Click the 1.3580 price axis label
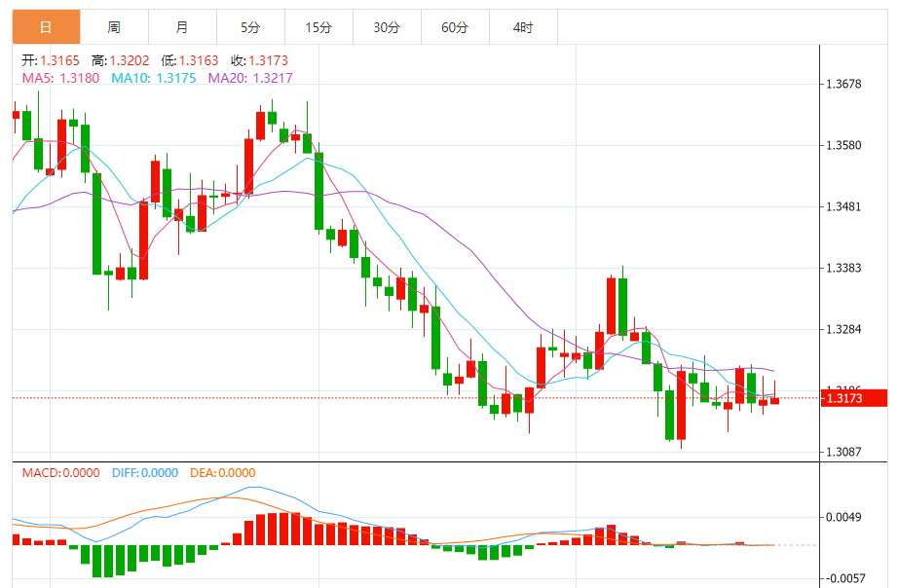The image size is (898, 588). point(843,145)
